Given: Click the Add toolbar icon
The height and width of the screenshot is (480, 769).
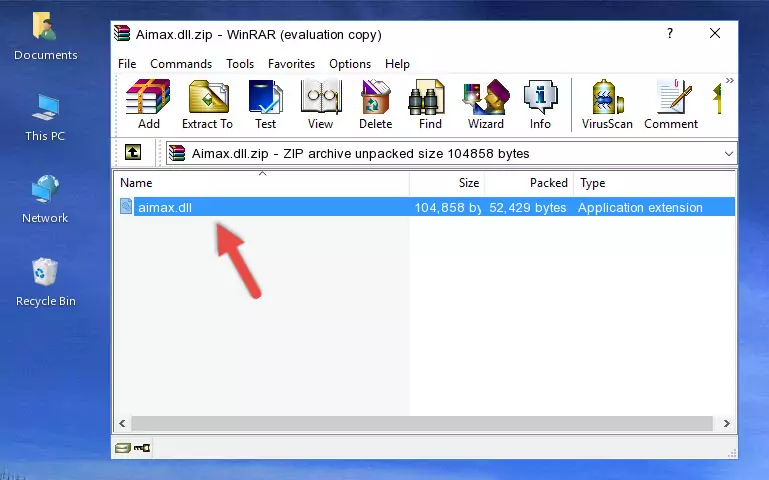Looking at the screenshot, I should coord(148,104).
